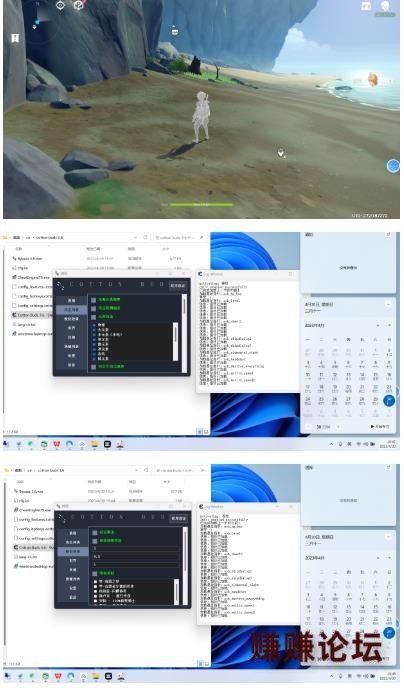Image resolution: width=404 pixels, height=688 pixels.
Task: Open the yellow File Explorer icon on bottom taskbar
Action: click(96, 677)
